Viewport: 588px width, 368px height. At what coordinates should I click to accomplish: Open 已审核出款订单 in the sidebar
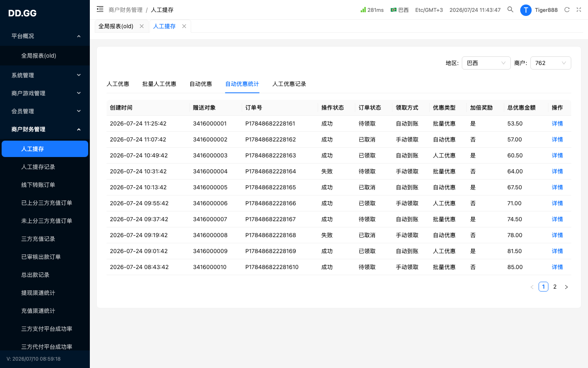click(45, 257)
